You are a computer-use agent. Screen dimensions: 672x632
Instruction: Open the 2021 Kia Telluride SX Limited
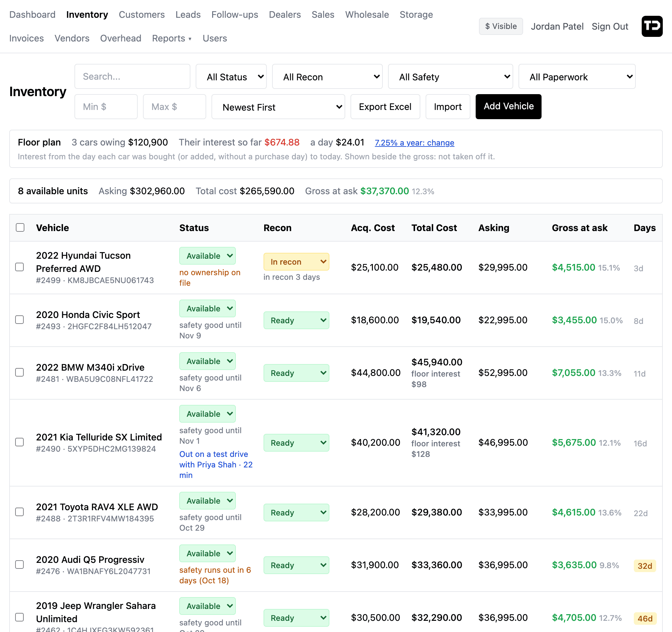(x=99, y=437)
